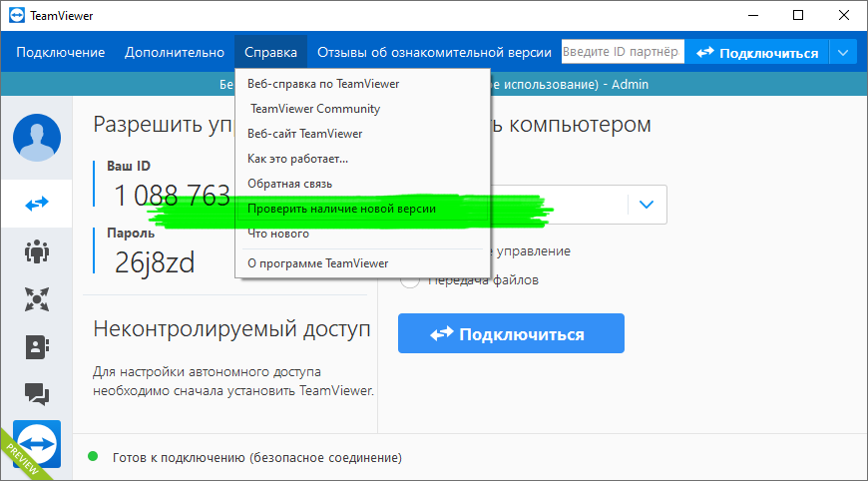Open the Дополнительно menu
The width and height of the screenshot is (868, 481).
(x=175, y=52)
